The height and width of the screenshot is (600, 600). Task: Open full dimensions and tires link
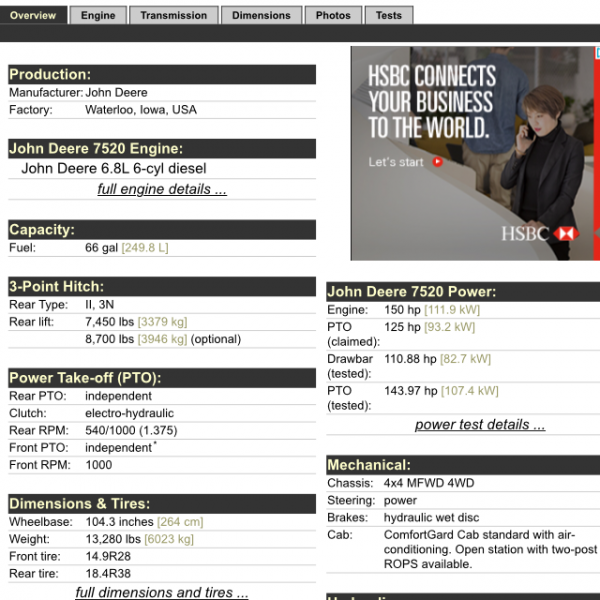pyautogui.click(x=161, y=592)
